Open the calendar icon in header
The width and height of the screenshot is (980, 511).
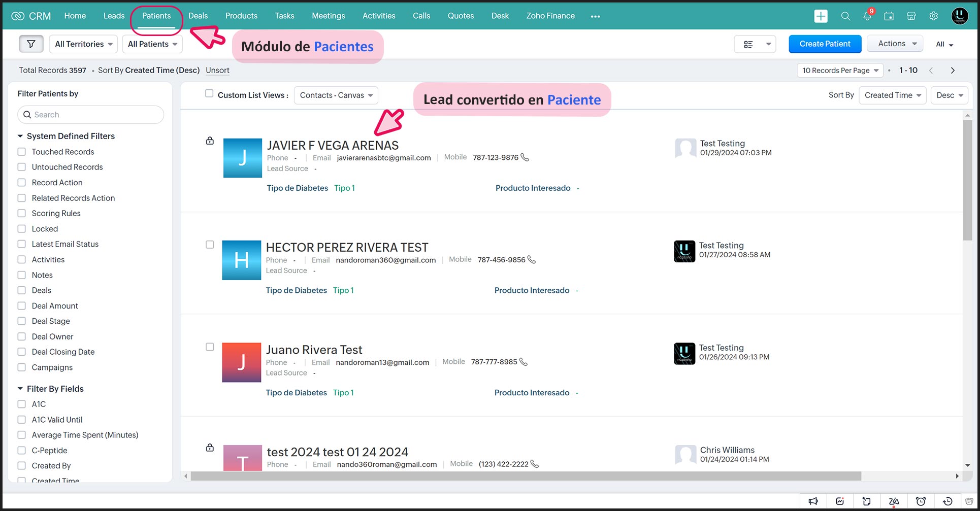tap(889, 16)
